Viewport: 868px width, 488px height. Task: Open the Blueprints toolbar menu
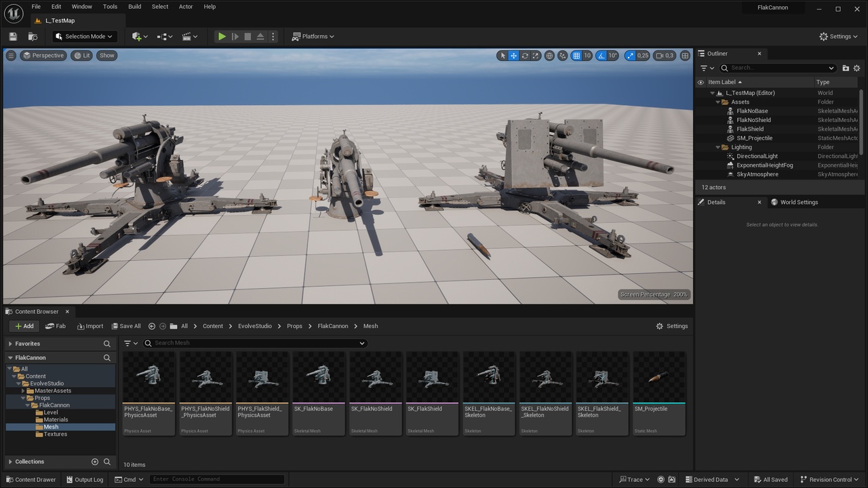[165, 37]
